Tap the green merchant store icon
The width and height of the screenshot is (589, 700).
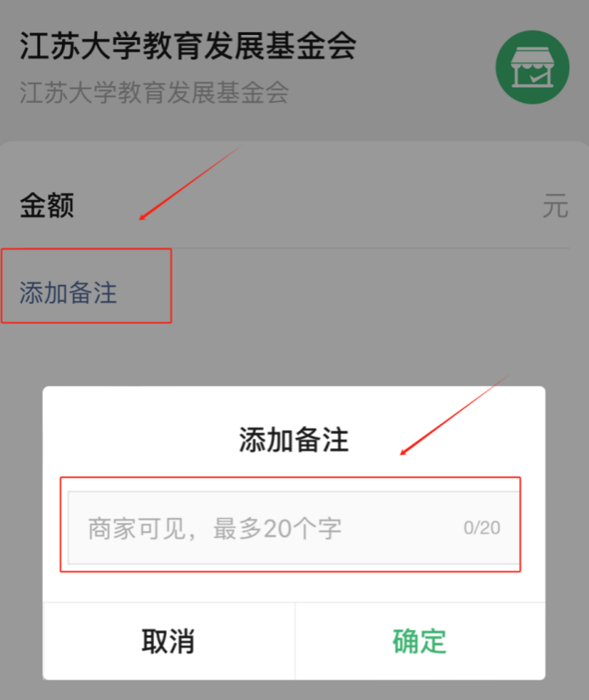point(532,67)
